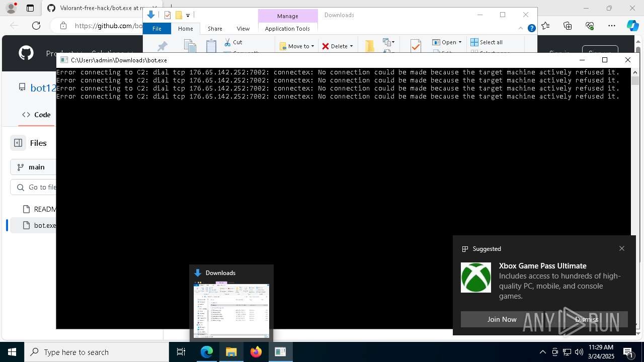
Task: Select bot.exe console taskbar icon
Action: pyautogui.click(x=281, y=352)
